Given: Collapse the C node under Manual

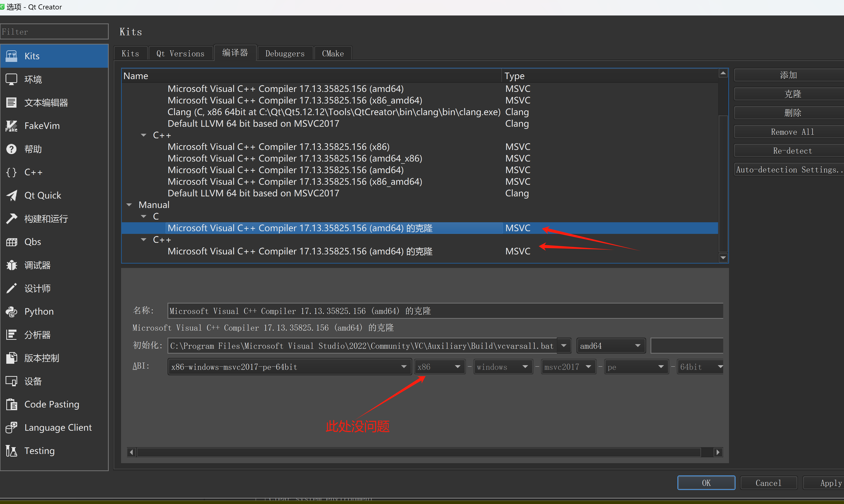Looking at the screenshot, I should coord(144,216).
